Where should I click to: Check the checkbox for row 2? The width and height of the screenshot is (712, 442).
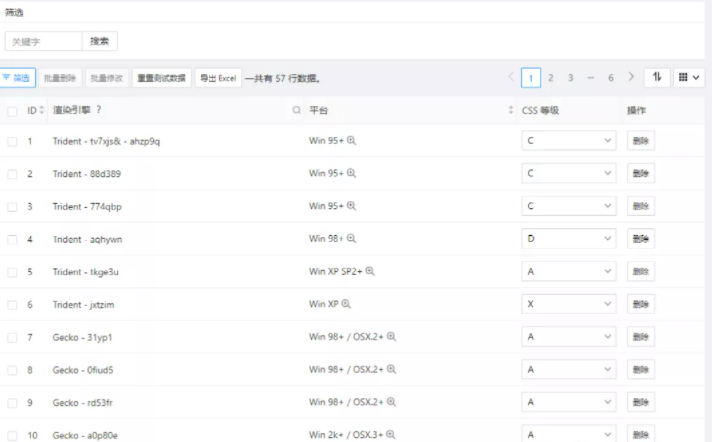pyautogui.click(x=12, y=174)
